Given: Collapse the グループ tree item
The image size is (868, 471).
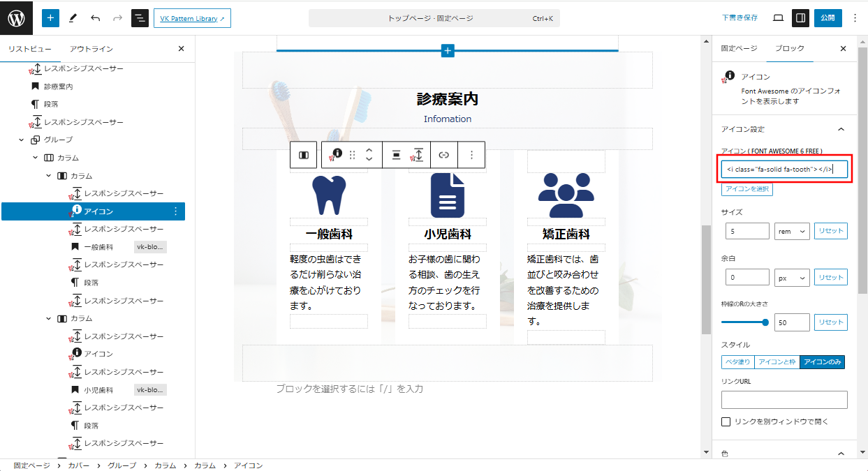Looking at the screenshot, I should tap(22, 140).
